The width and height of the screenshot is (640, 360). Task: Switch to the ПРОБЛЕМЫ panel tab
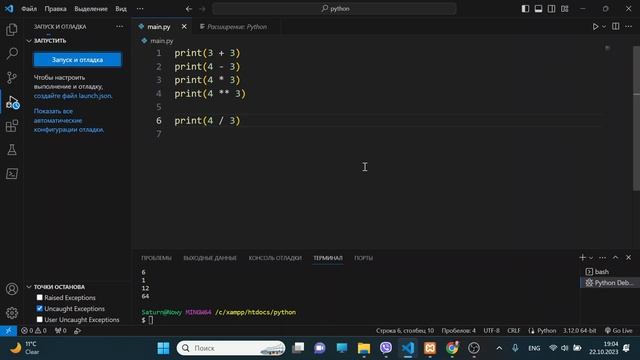(156, 258)
